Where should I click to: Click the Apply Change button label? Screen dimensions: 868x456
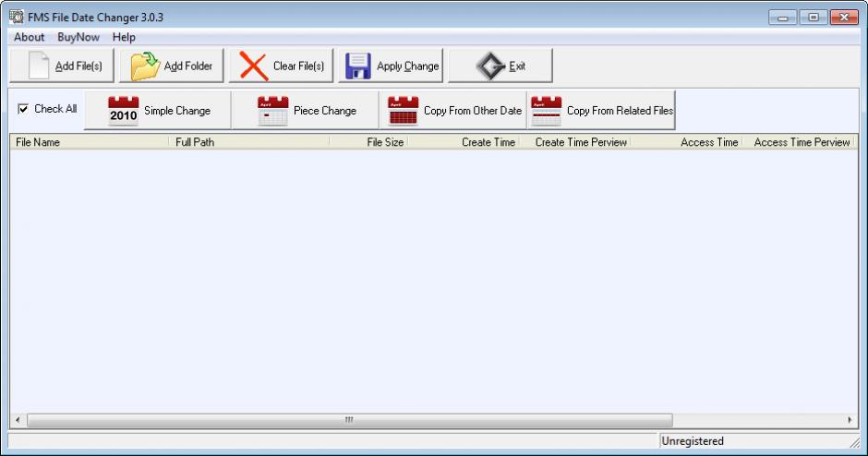click(x=408, y=66)
